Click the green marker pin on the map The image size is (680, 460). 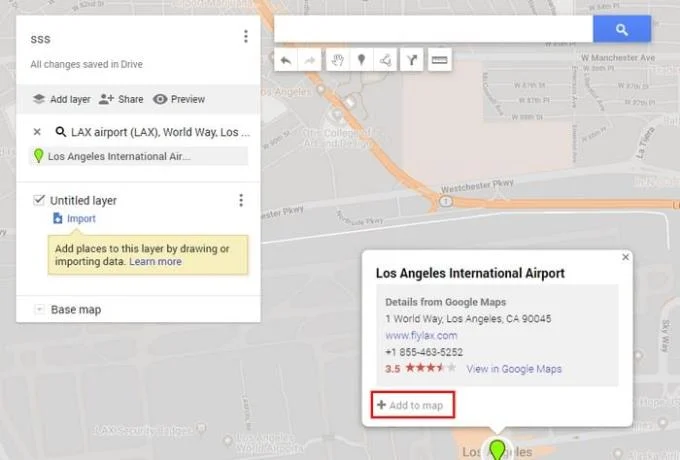tap(497, 450)
